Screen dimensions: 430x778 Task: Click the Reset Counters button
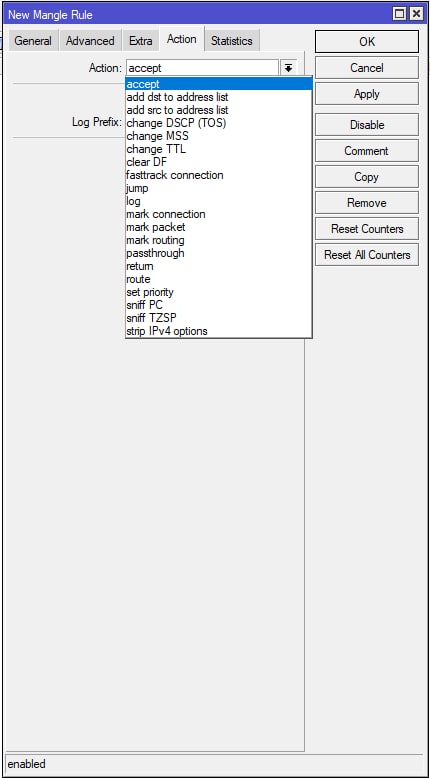pyautogui.click(x=367, y=229)
